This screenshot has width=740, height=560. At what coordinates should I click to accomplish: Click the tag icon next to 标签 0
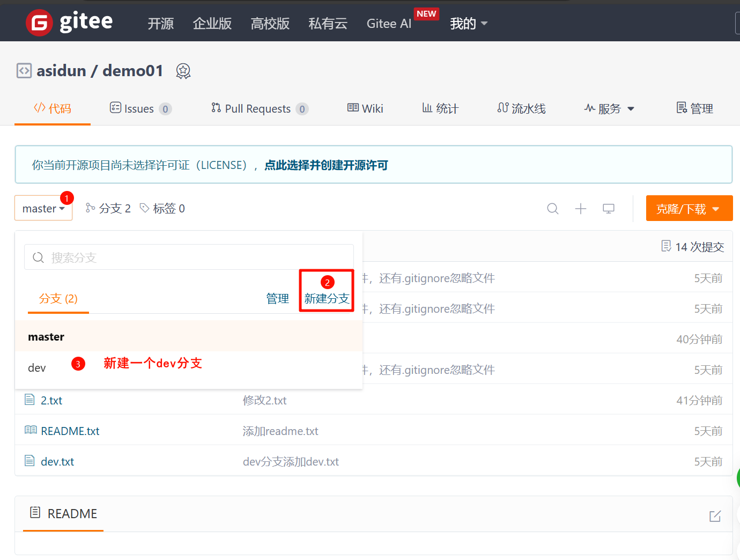pyautogui.click(x=144, y=208)
